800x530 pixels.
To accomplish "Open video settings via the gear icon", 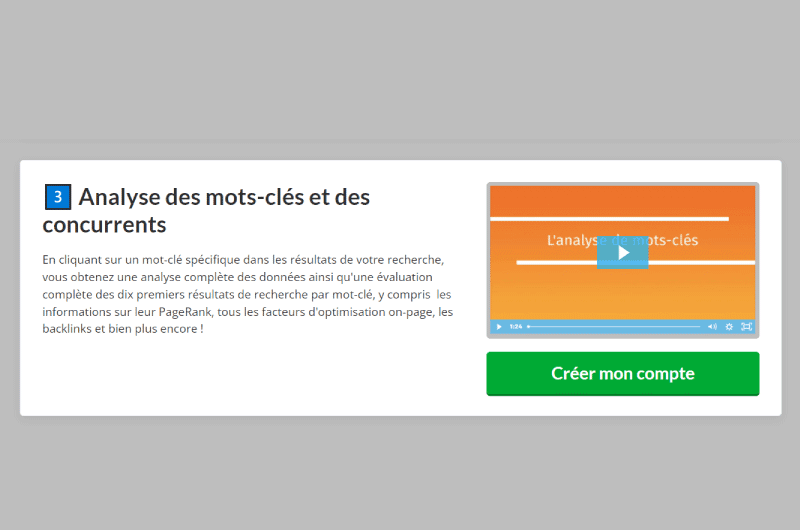I will tap(729, 326).
